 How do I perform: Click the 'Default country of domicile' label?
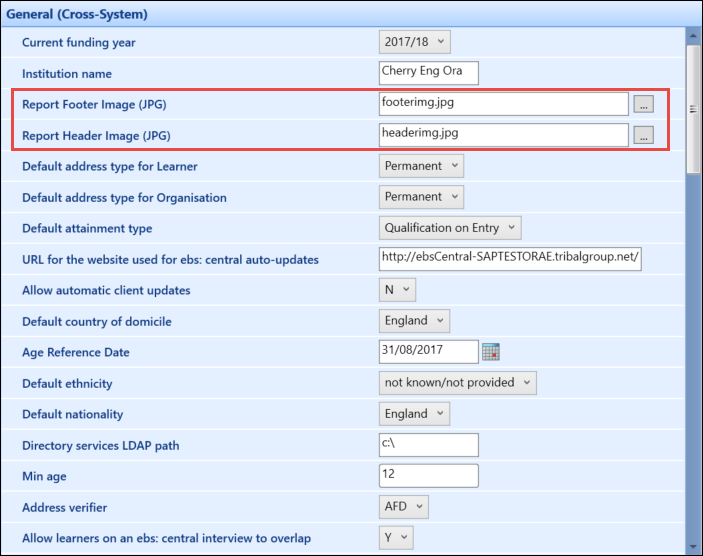tap(97, 321)
